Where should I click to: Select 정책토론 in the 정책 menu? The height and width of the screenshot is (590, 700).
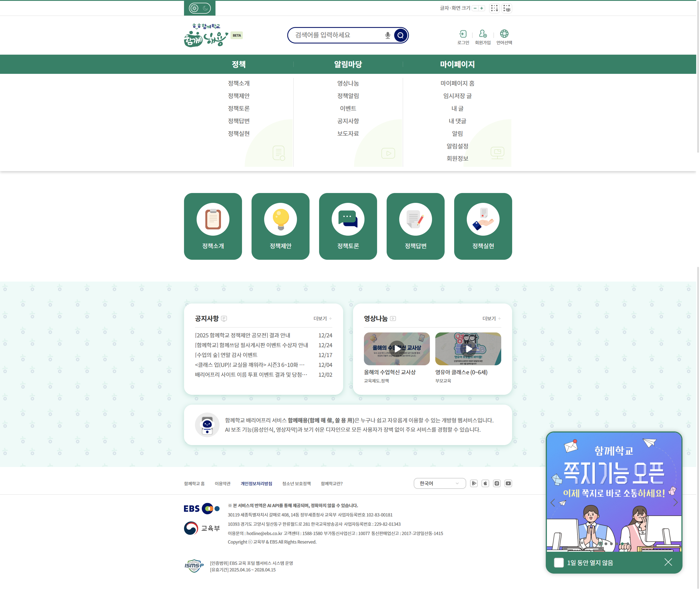[x=238, y=108]
